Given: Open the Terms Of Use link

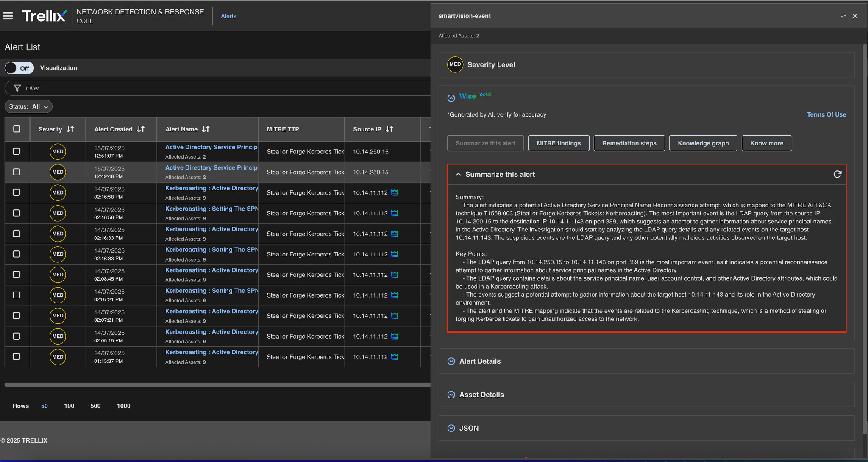Looking at the screenshot, I should pyautogui.click(x=826, y=114).
